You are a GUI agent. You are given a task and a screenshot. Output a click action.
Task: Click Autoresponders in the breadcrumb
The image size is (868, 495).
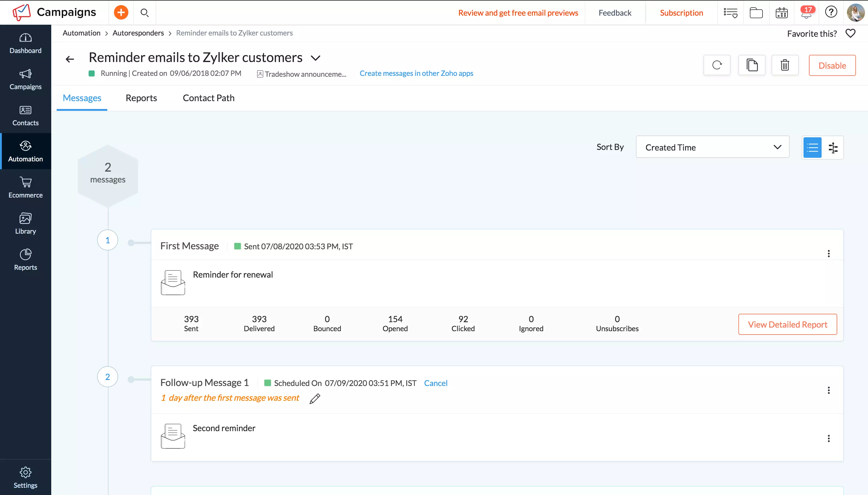click(138, 33)
